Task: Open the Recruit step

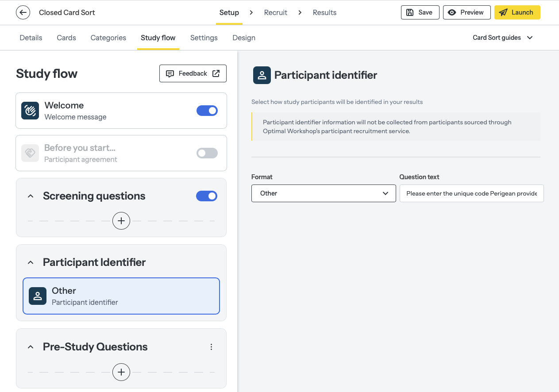Action: click(x=275, y=12)
